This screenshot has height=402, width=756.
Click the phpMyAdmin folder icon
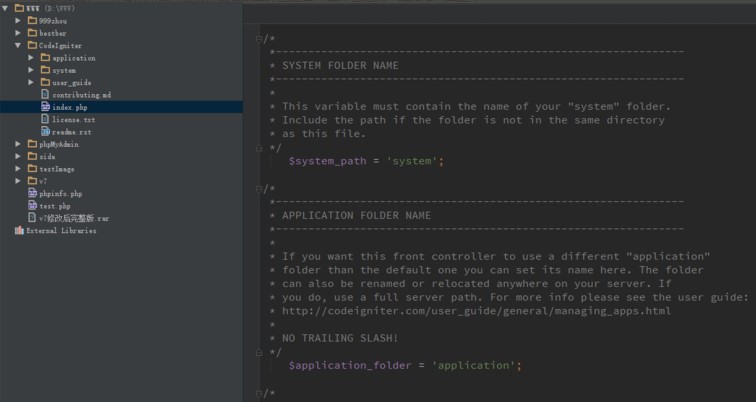click(x=32, y=144)
